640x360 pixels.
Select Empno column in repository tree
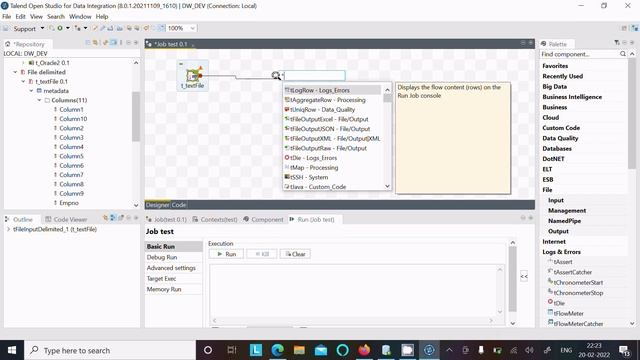tap(69, 203)
